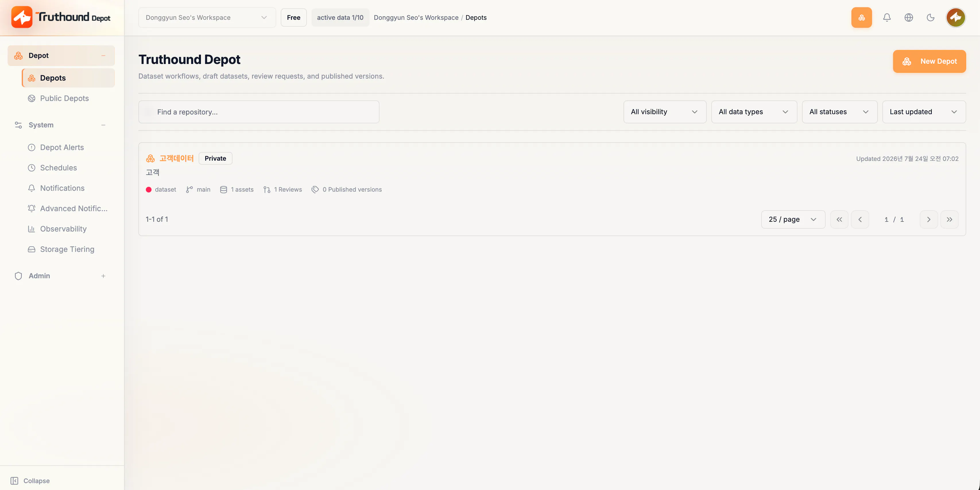This screenshot has width=980, height=490.
Task: Expand the Admin sidebar section
Action: (x=103, y=276)
